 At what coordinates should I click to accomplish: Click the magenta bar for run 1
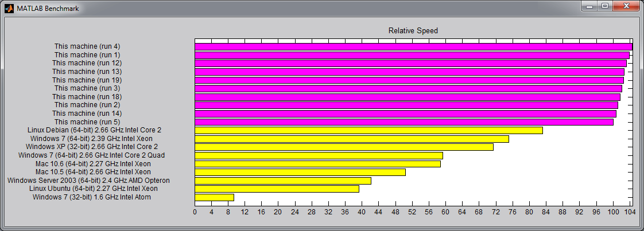click(x=412, y=55)
